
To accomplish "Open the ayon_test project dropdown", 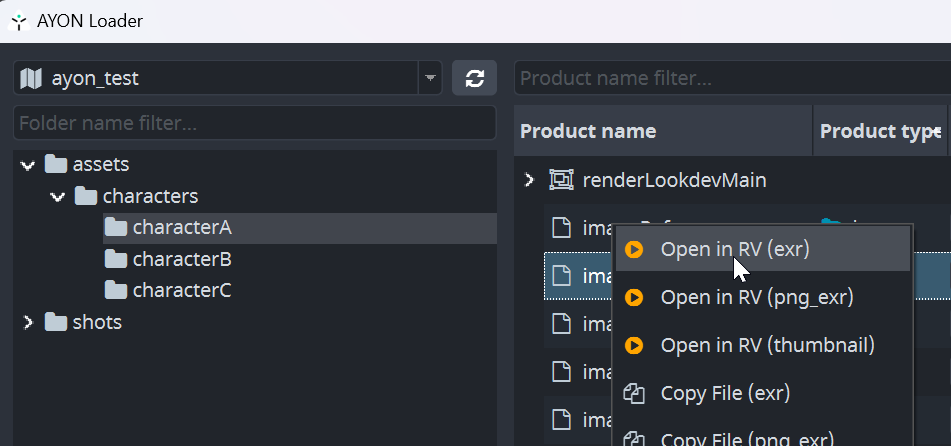I will pyautogui.click(x=430, y=78).
